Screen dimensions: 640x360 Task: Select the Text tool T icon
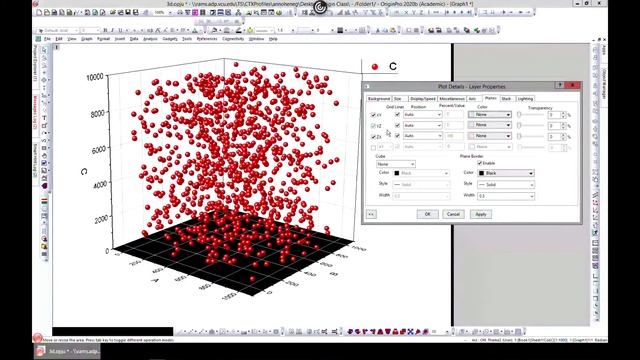pyautogui.click(x=44, y=118)
